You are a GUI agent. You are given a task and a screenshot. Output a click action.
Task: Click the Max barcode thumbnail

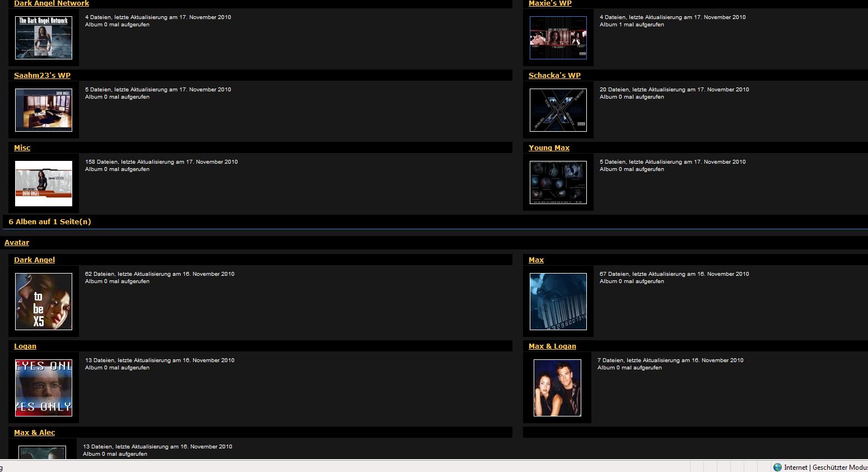558,302
